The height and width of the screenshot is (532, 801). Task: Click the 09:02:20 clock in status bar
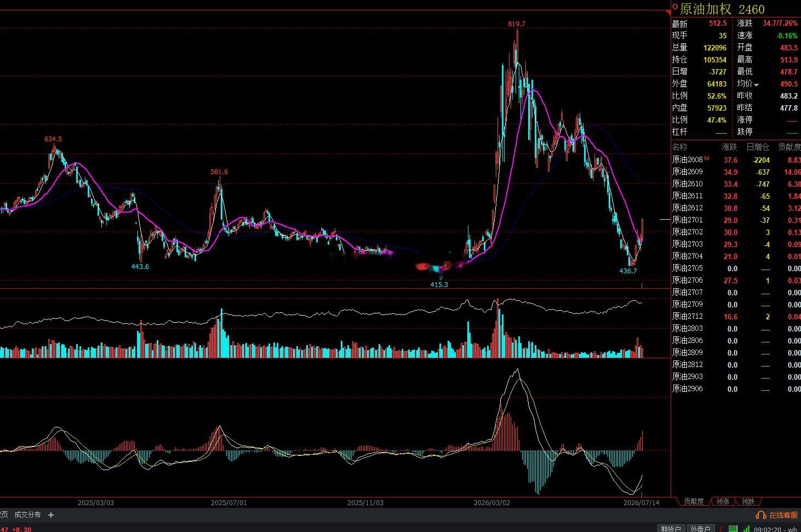click(x=768, y=529)
